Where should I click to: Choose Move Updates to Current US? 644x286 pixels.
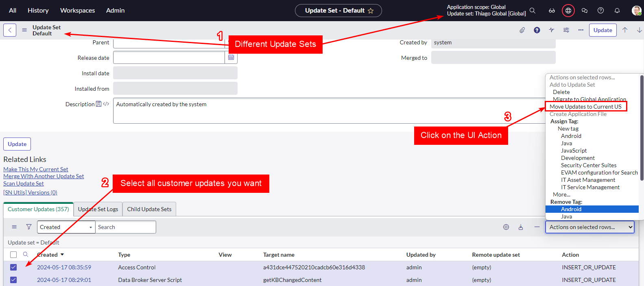coord(585,107)
